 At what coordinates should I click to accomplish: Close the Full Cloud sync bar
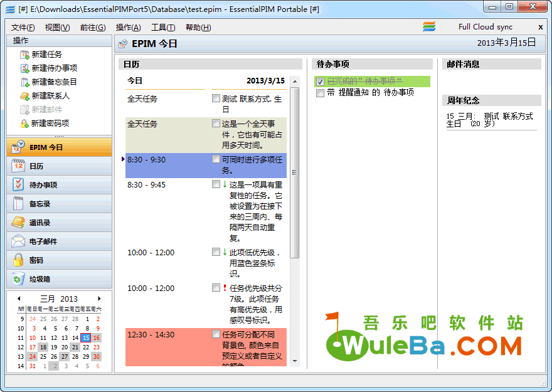tap(541, 27)
